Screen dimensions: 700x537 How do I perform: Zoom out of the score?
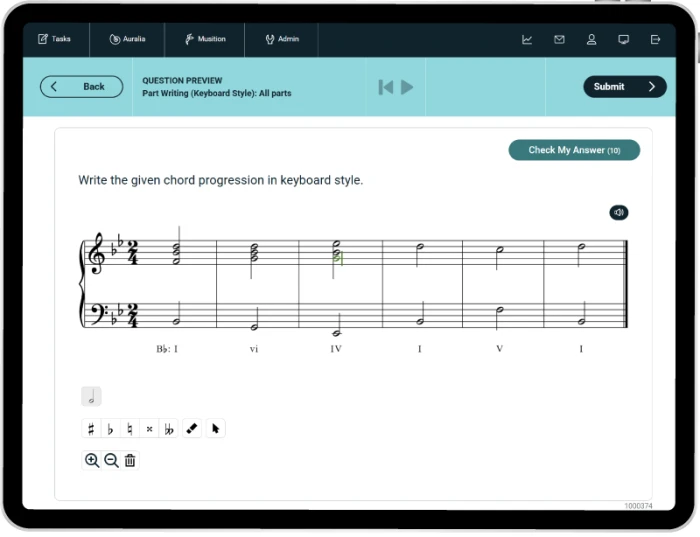pos(111,460)
